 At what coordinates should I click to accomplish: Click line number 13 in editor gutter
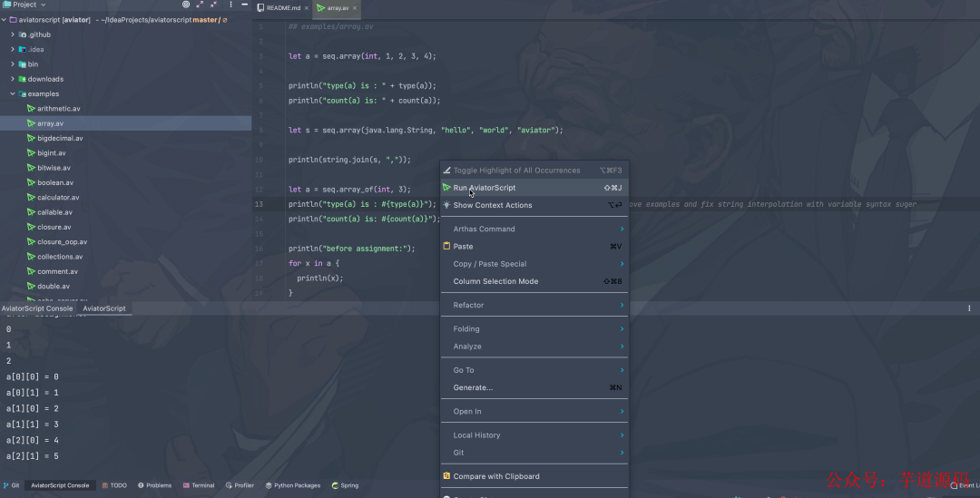(x=259, y=204)
